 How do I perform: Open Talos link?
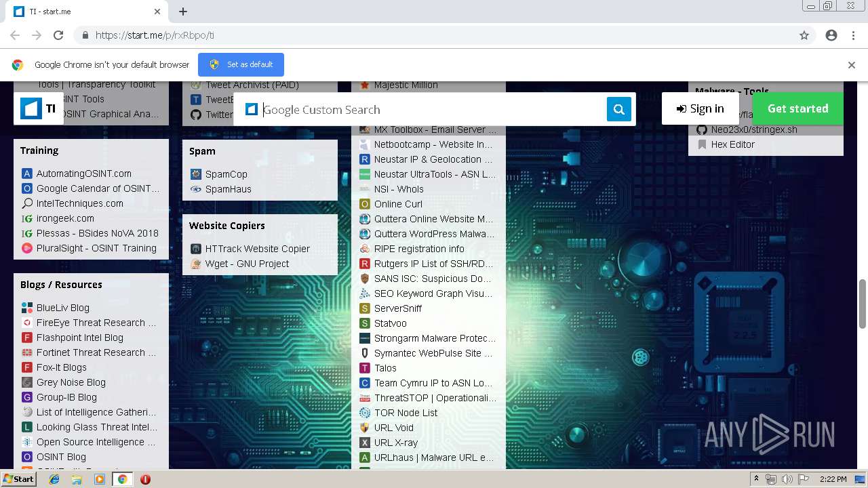(x=385, y=368)
